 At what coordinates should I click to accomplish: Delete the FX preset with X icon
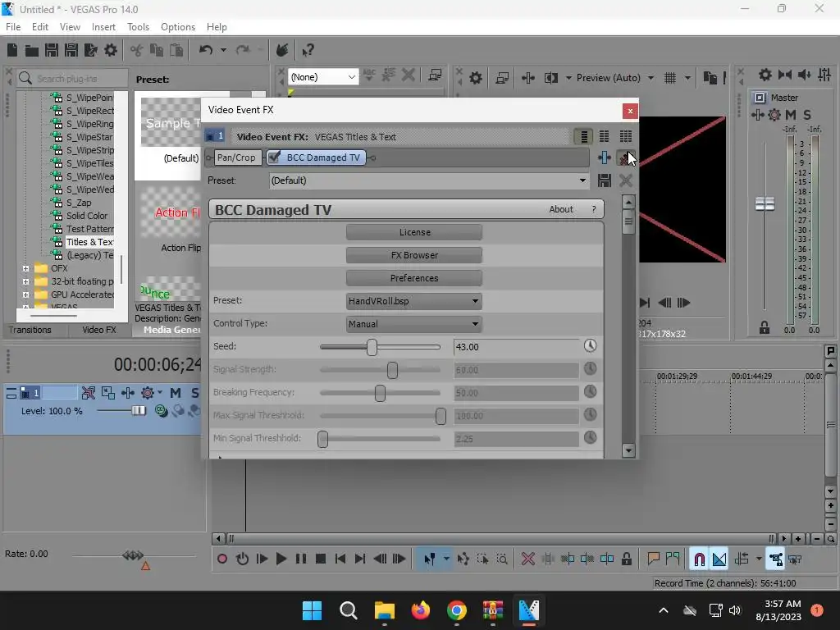626,180
